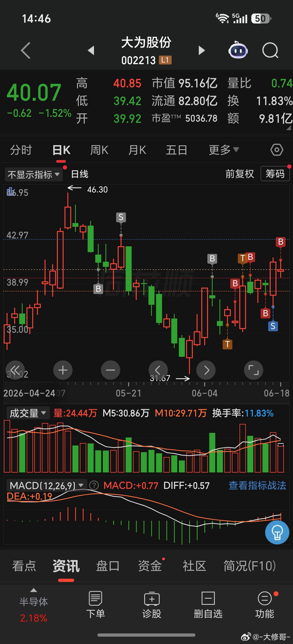This screenshot has width=293, height=644.
Task: Tap the bottom home gesture bar
Action: (146, 635)
